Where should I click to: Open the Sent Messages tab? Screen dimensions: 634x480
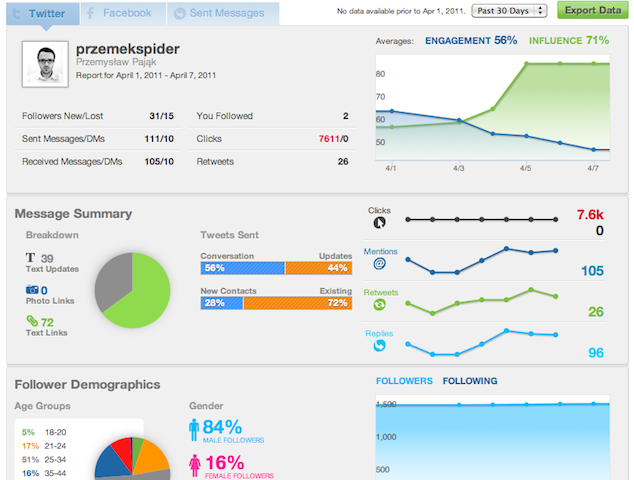tap(223, 13)
